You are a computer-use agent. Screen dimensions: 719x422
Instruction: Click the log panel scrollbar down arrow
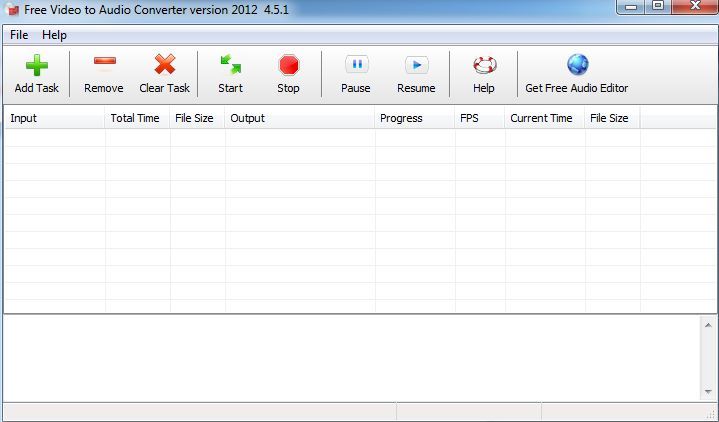tap(708, 392)
